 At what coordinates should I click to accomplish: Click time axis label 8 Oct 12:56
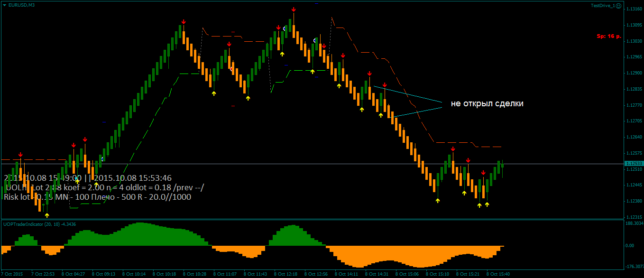pyautogui.click(x=316, y=274)
